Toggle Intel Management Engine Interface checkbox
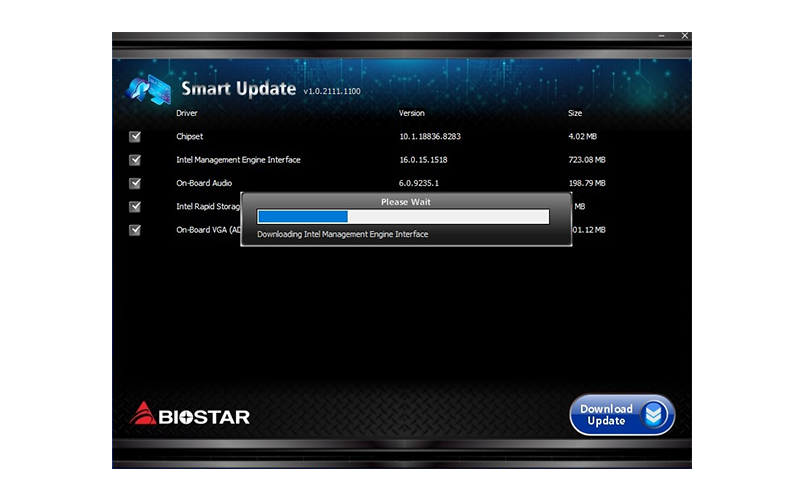 [x=135, y=160]
